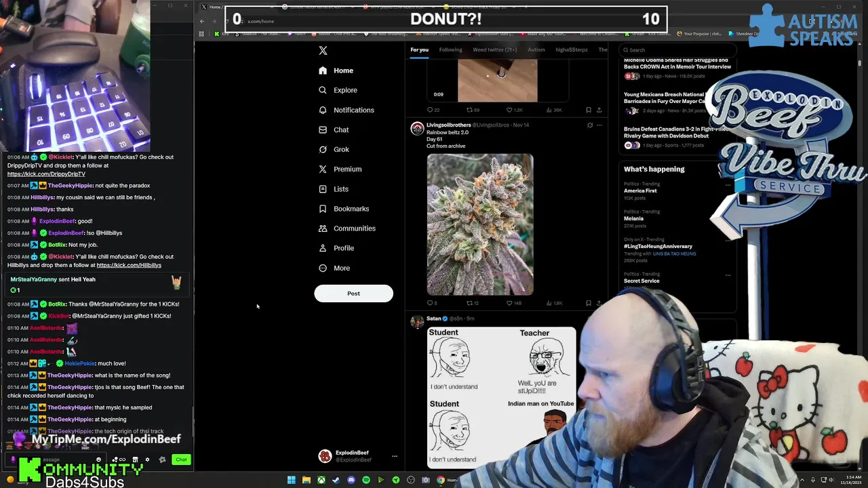Click the x.com/home address bar

point(261,21)
